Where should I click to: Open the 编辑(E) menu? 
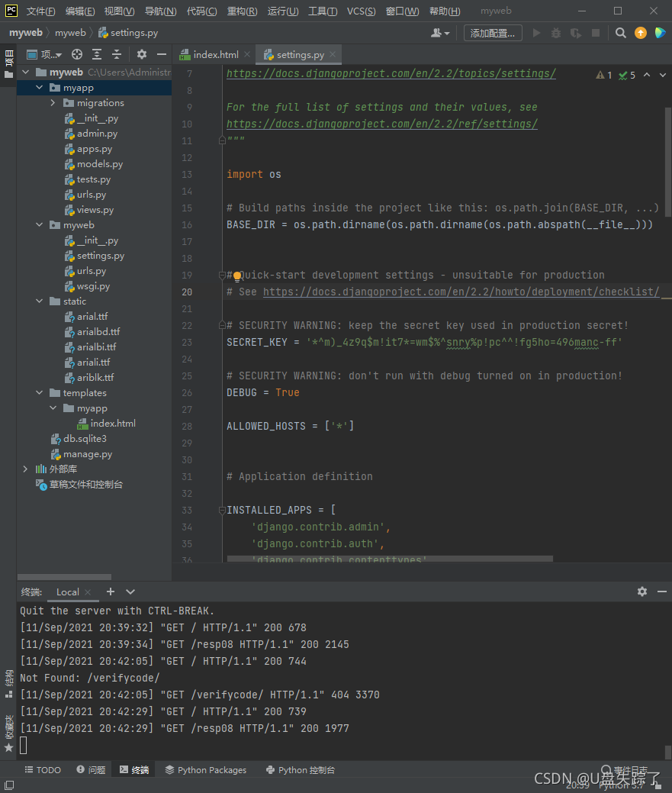tap(80, 11)
